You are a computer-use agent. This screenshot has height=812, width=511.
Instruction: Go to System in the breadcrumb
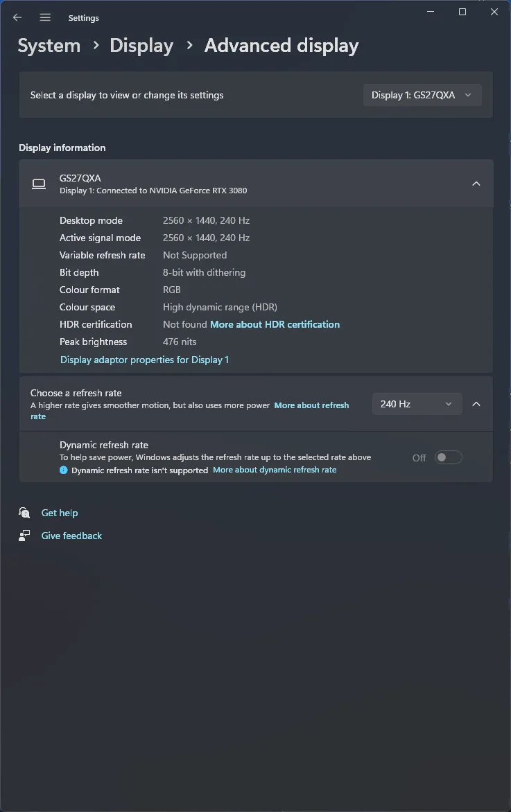(x=49, y=46)
